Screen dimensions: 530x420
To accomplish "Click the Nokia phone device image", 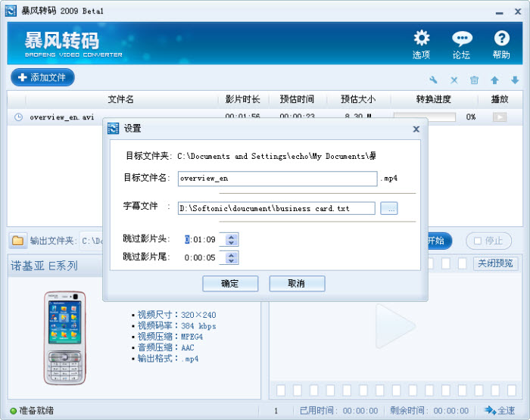I will (64, 338).
